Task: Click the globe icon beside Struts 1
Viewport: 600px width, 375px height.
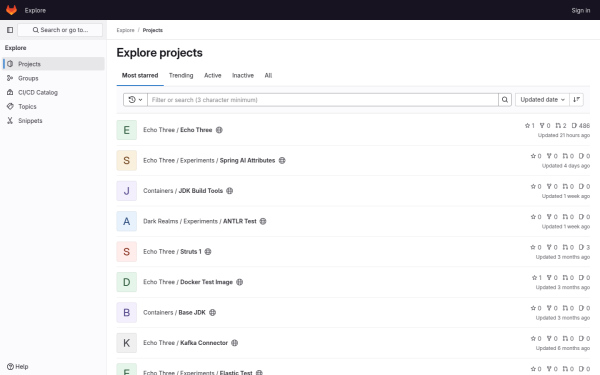Action: coord(208,251)
